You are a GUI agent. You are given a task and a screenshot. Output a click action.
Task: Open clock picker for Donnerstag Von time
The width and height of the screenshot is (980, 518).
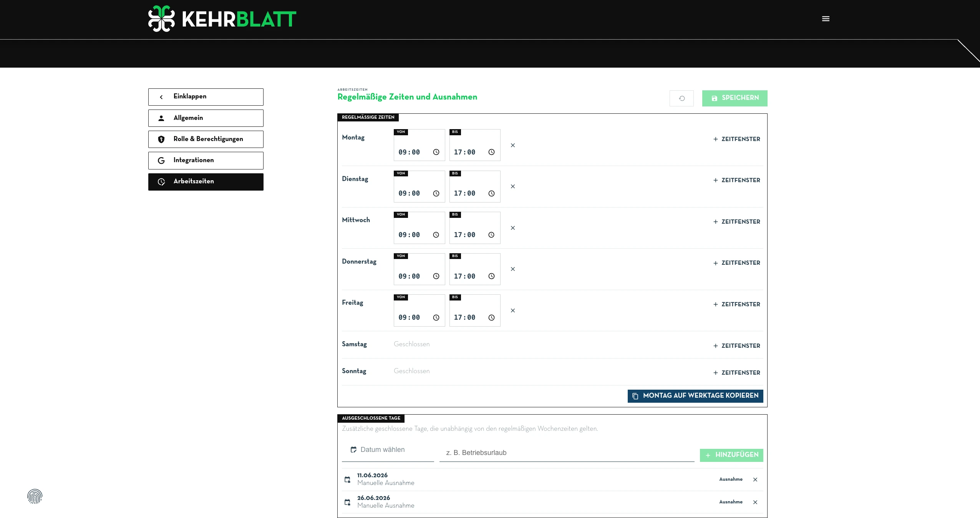point(436,276)
